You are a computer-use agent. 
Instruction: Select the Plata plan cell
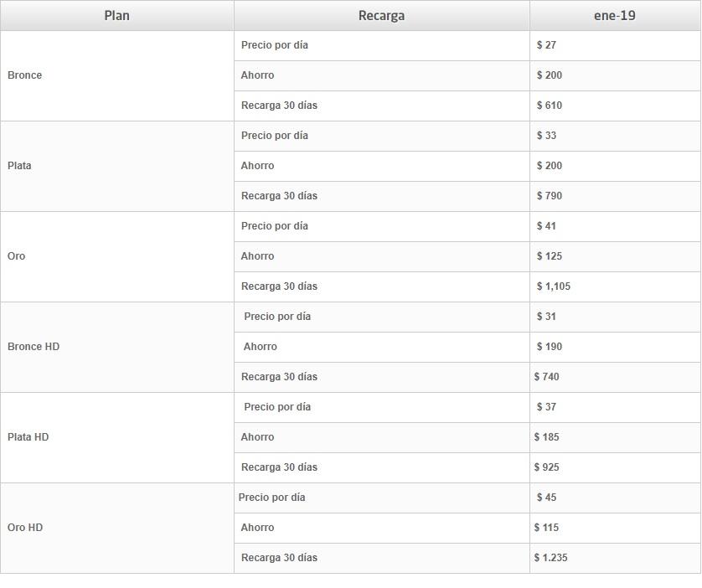116,166
